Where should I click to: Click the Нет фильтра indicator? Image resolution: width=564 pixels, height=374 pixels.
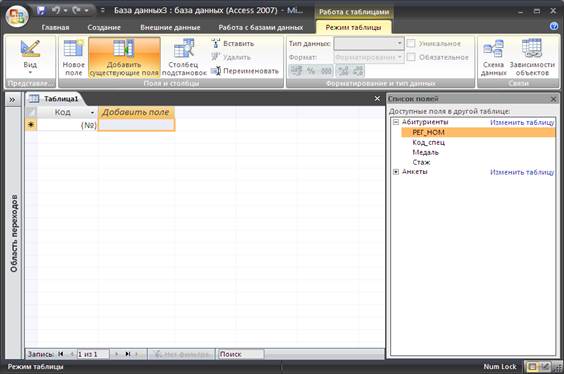[x=182, y=354]
